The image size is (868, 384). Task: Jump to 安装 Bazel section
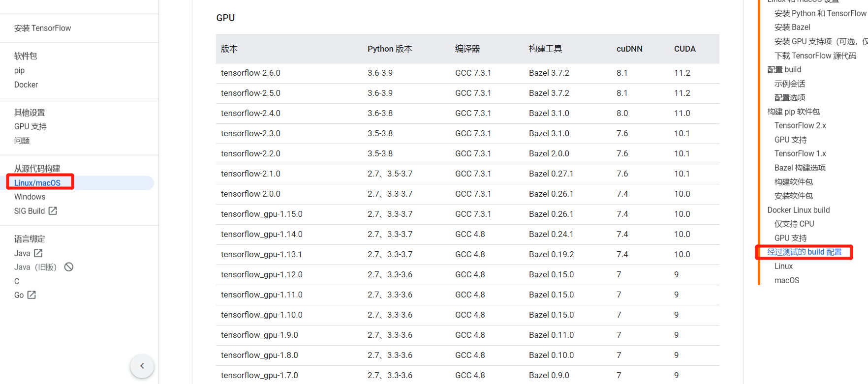pos(792,27)
